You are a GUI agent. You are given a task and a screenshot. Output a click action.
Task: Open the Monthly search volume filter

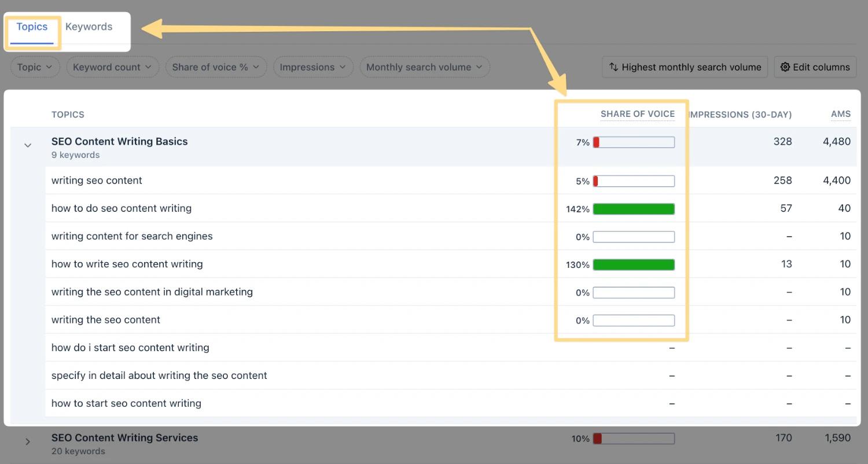425,67
